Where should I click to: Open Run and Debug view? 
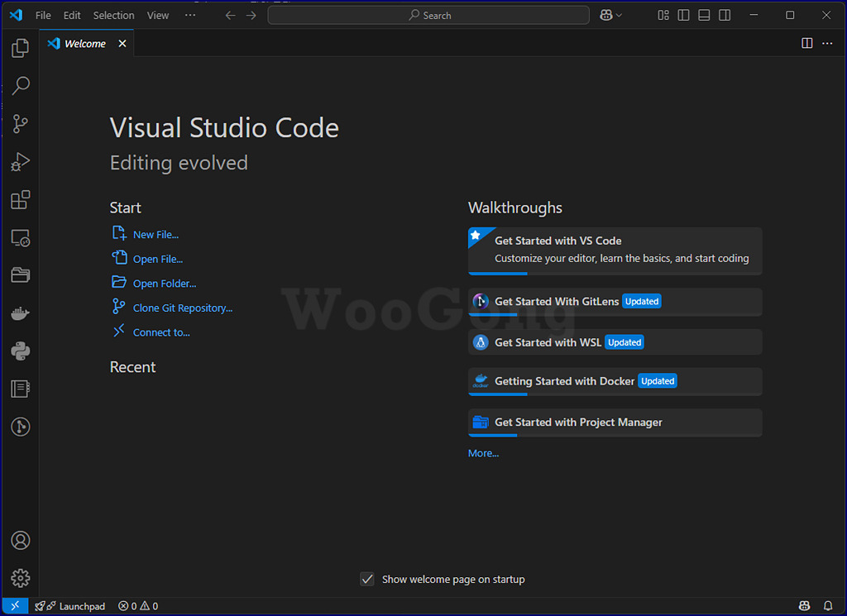pyautogui.click(x=20, y=161)
